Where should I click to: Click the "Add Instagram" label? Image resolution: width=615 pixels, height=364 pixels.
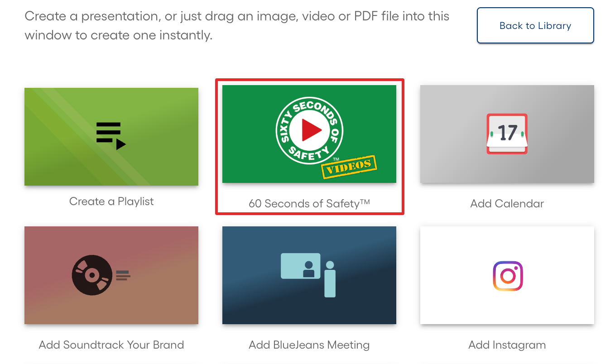coord(507,345)
